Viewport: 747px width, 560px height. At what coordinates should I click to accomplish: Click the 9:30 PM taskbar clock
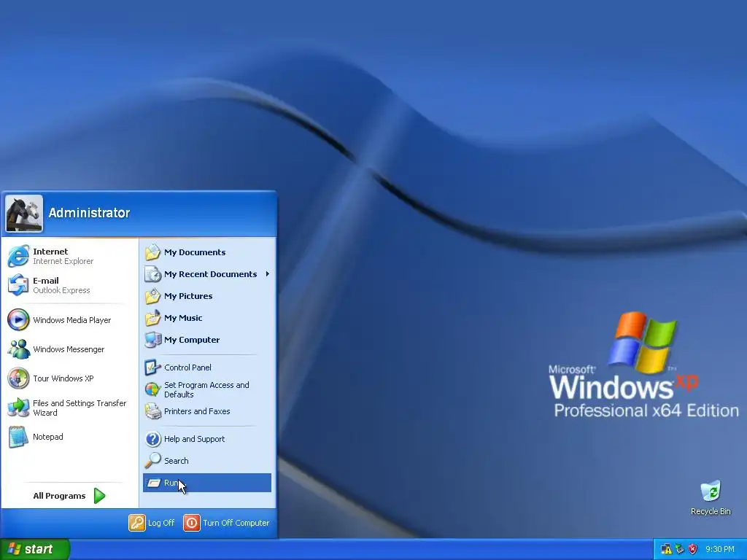pos(720,550)
